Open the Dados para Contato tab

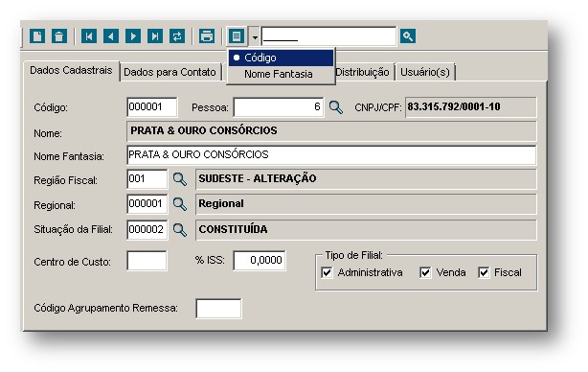click(170, 72)
